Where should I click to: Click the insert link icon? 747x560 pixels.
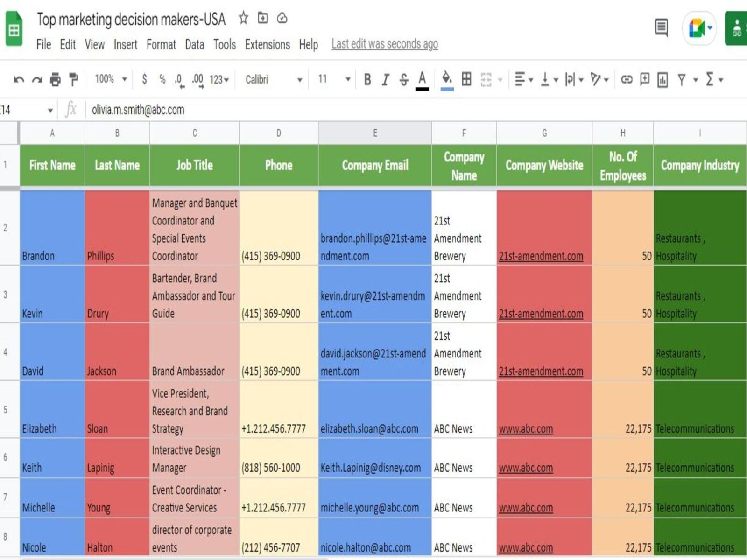627,80
